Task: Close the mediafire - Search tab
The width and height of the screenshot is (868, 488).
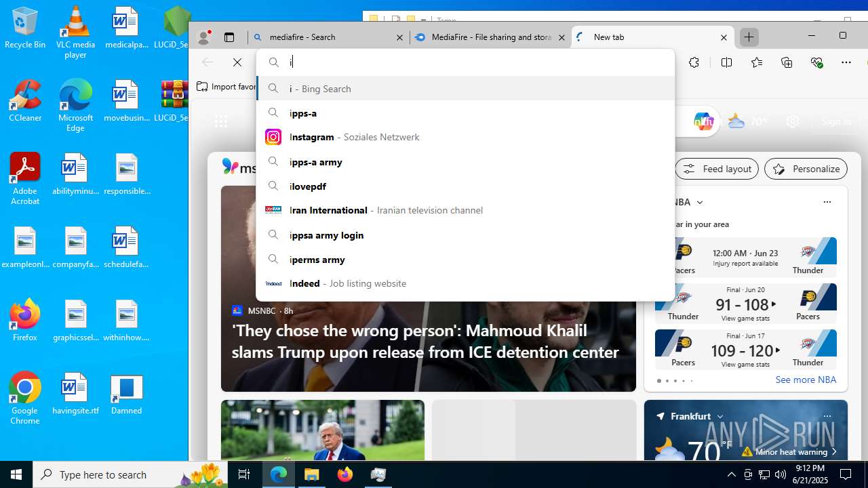Action: (399, 37)
